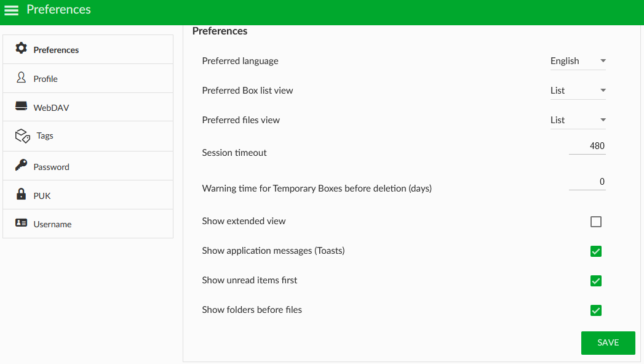Click the green SAVE button

click(608, 342)
